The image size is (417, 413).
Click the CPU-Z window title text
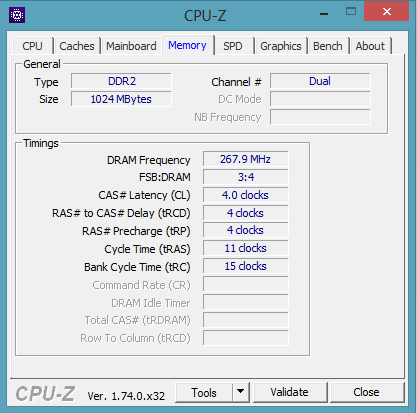click(205, 16)
